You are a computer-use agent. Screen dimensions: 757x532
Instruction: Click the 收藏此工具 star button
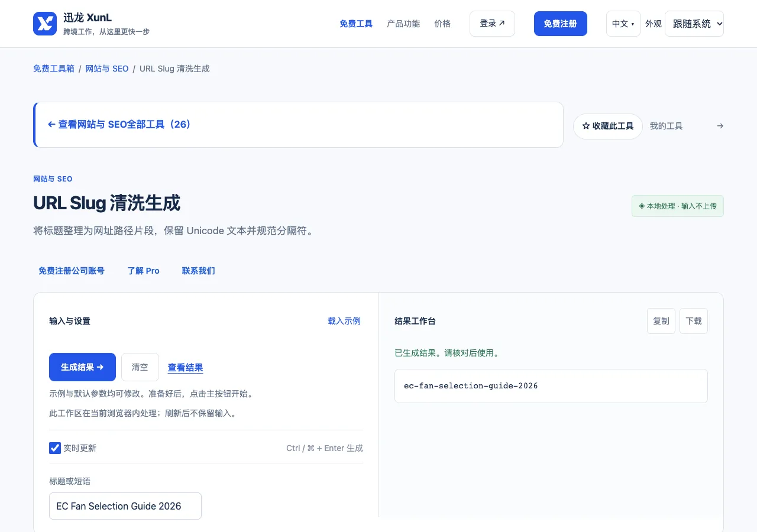point(607,126)
